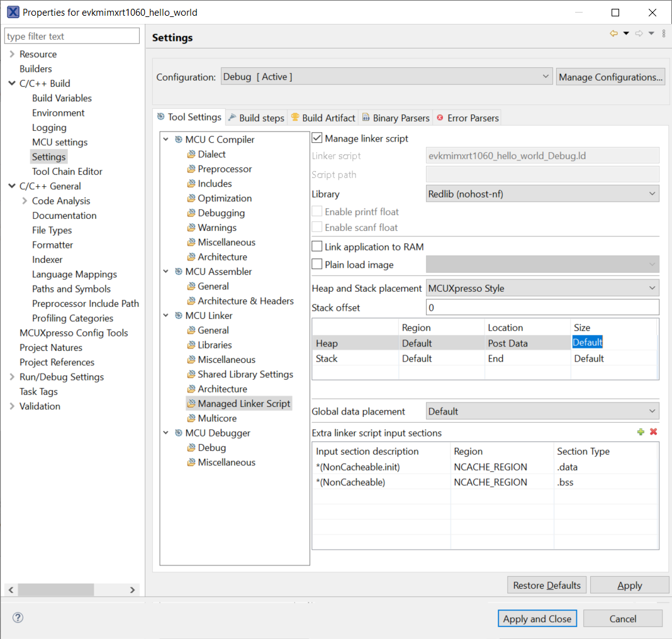The width and height of the screenshot is (672, 639).
Task: Switch to the Error Parsers tab
Action: coord(467,118)
